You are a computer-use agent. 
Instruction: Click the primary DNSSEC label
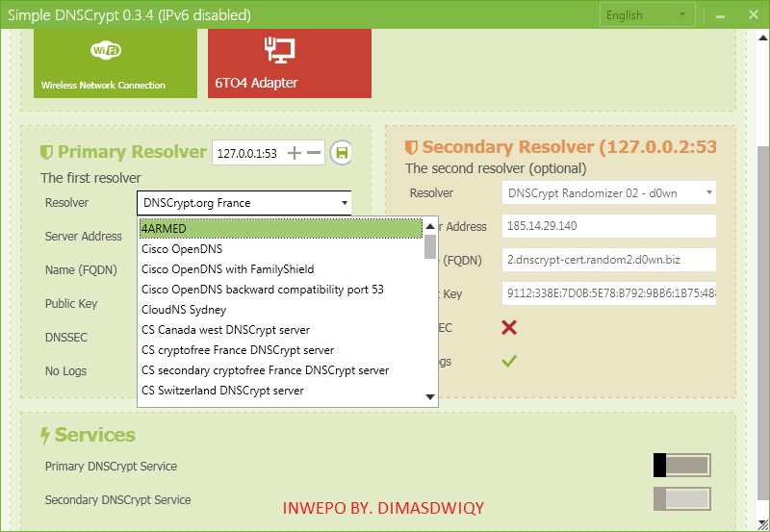66,337
